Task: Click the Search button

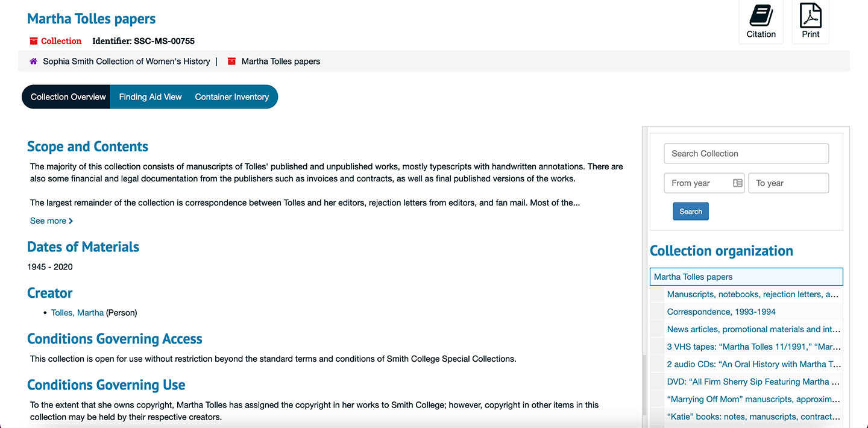Action: click(690, 211)
